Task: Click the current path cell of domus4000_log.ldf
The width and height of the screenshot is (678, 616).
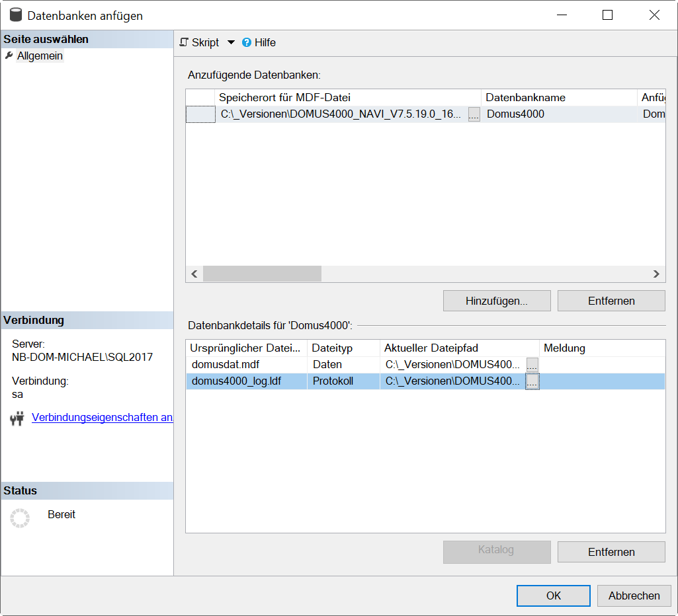Action: [452, 381]
